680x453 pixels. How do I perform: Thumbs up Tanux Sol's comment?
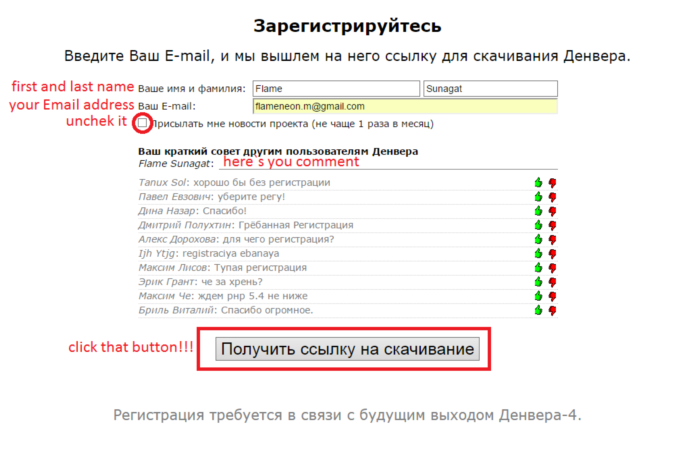[x=538, y=183]
